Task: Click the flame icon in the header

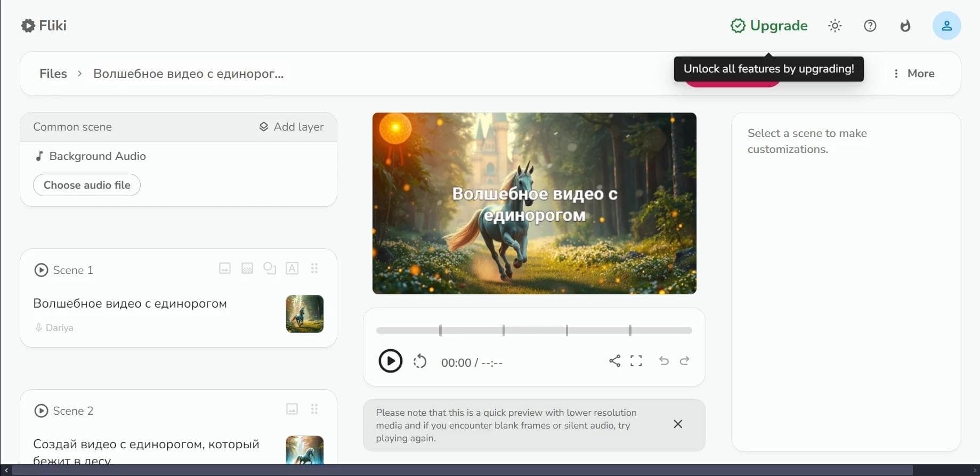Action: click(x=905, y=26)
